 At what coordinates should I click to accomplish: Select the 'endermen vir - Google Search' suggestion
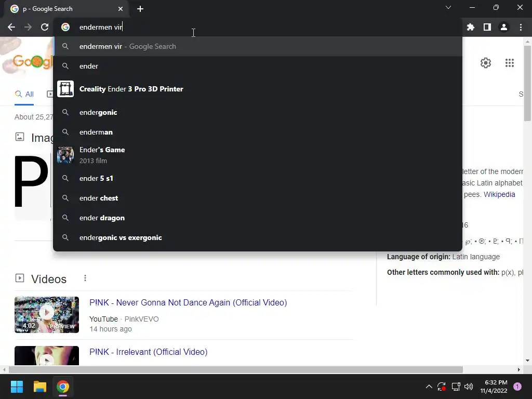click(258, 46)
